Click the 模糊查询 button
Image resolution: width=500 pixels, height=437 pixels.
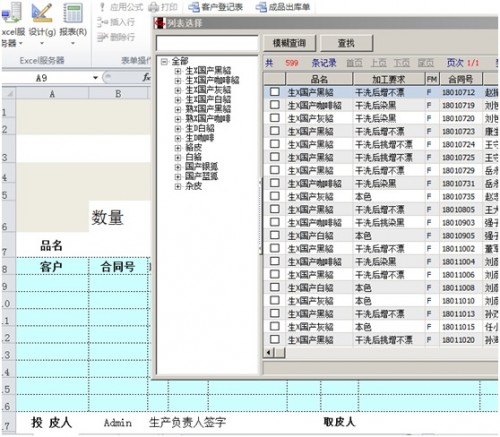[x=289, y=43]
